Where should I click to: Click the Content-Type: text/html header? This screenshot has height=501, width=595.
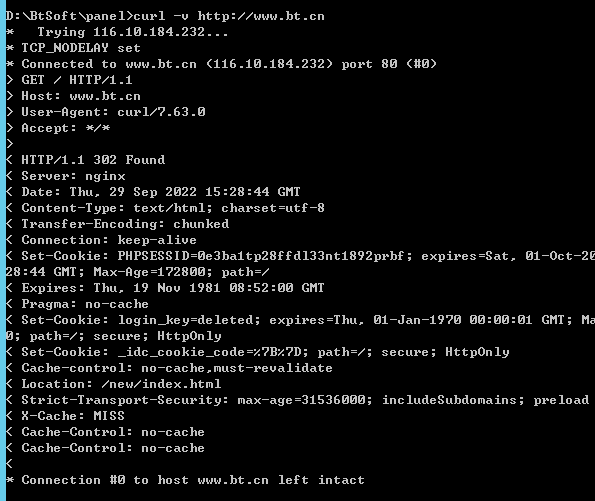[165, 208]
